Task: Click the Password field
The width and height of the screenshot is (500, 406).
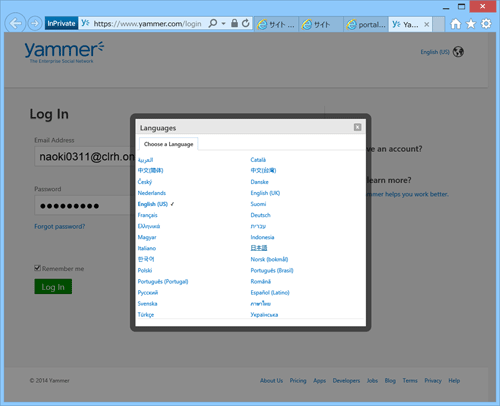Action: [x=84, y=205]
